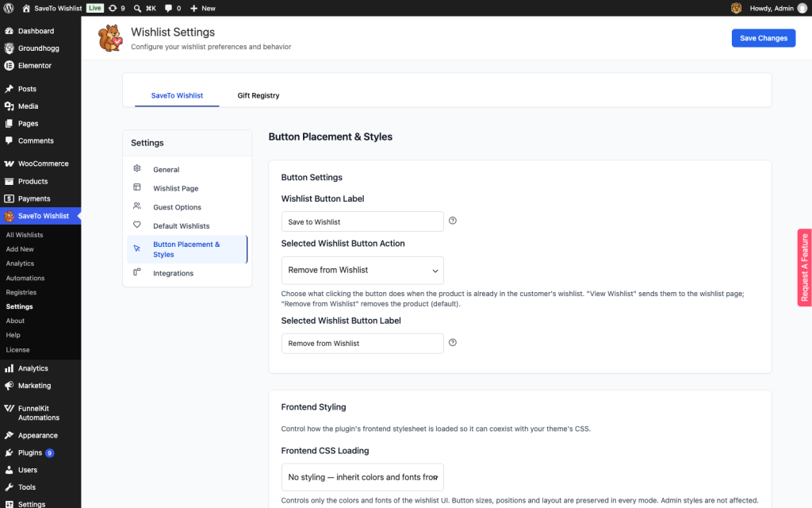The height and width of the screenshot is (508, 812).
Task: Click the Live status badge
Action: (x=95, y=8)
